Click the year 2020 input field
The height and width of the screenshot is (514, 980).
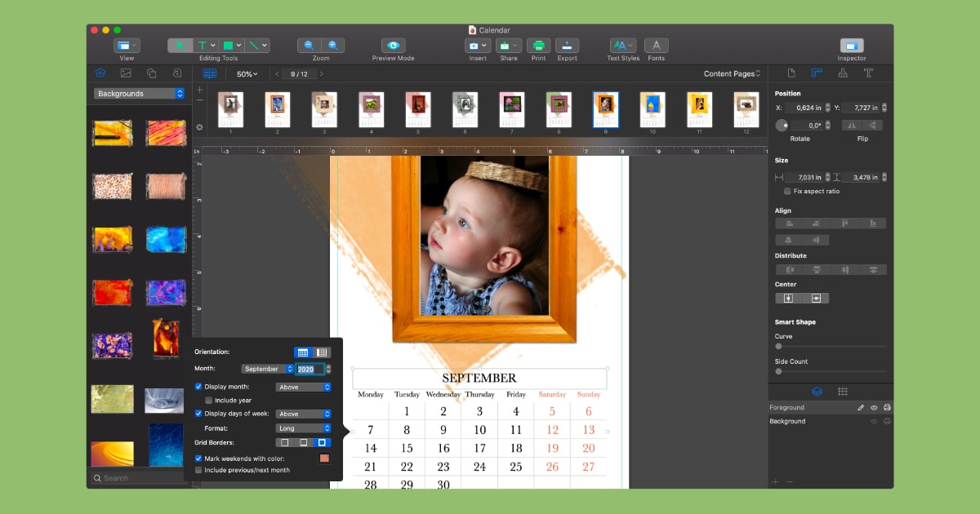(x=310, y=369)
